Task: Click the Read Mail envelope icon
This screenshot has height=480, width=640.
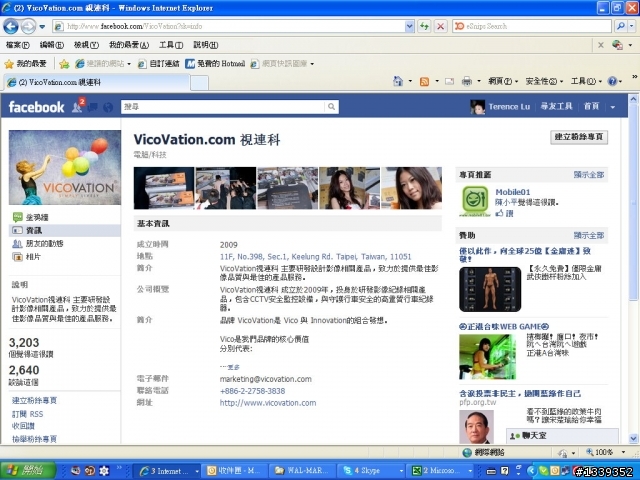Action: [x=449, y=82]
